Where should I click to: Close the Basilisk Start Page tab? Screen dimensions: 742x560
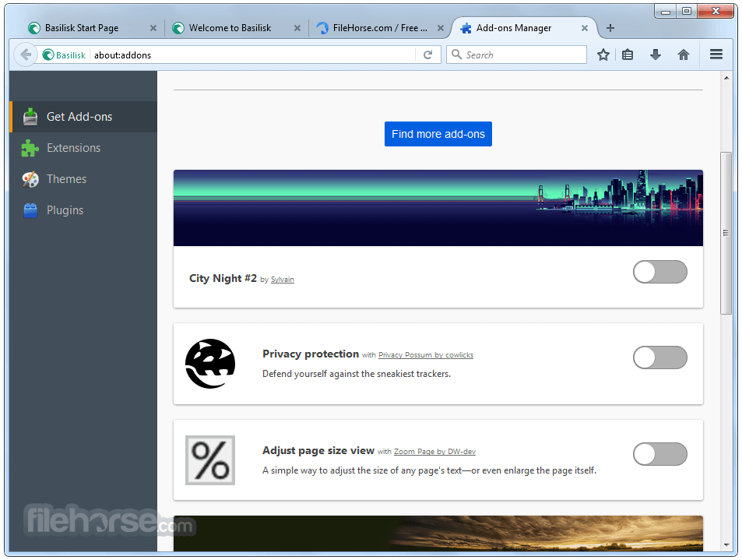point(153,28)
